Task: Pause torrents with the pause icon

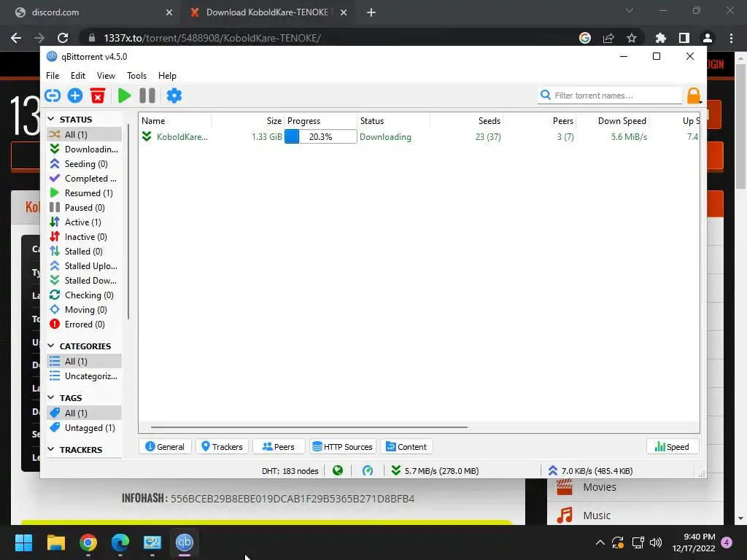Action: tap(147, 96)
